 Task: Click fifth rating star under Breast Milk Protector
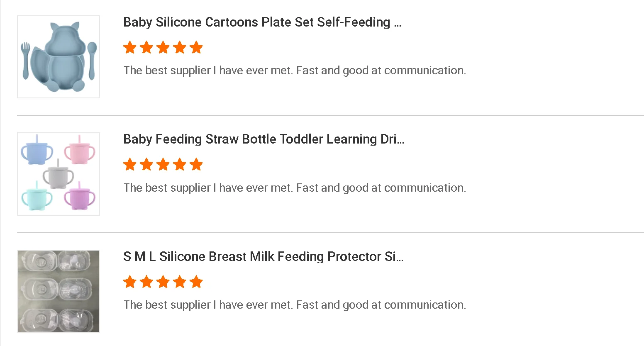click(196, 282)
